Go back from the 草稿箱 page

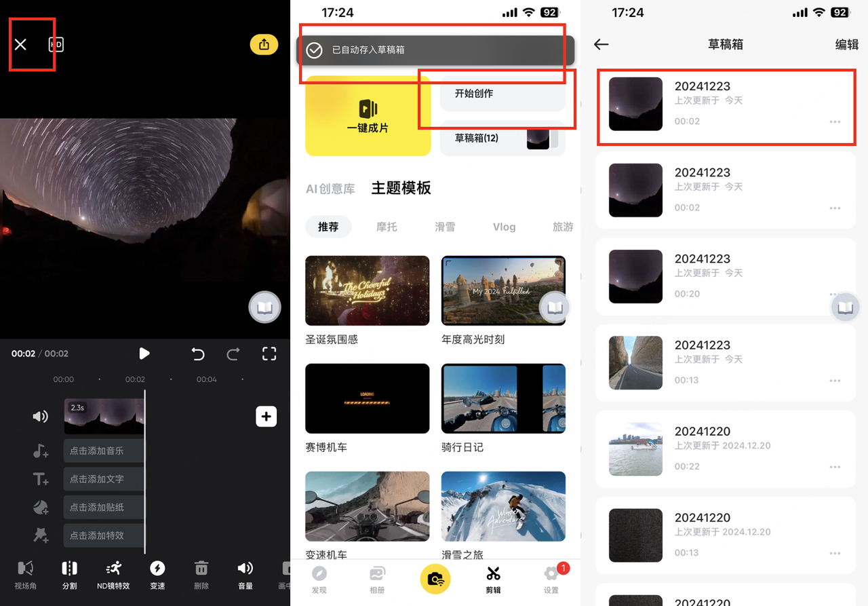[601, 45]
